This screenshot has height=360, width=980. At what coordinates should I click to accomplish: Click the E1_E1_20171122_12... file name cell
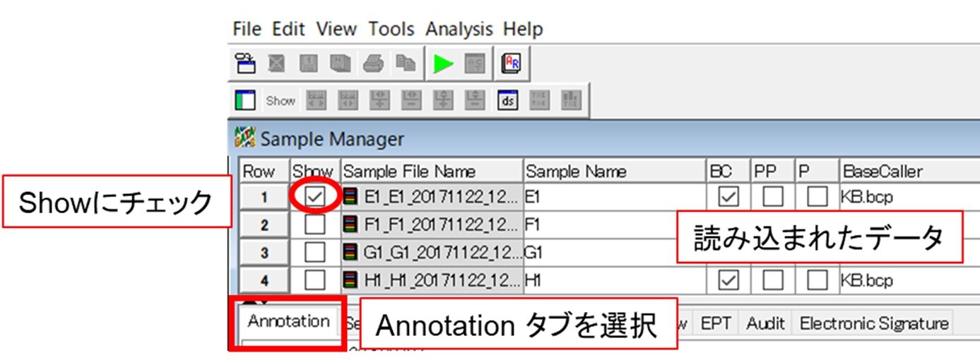point(432,198)
